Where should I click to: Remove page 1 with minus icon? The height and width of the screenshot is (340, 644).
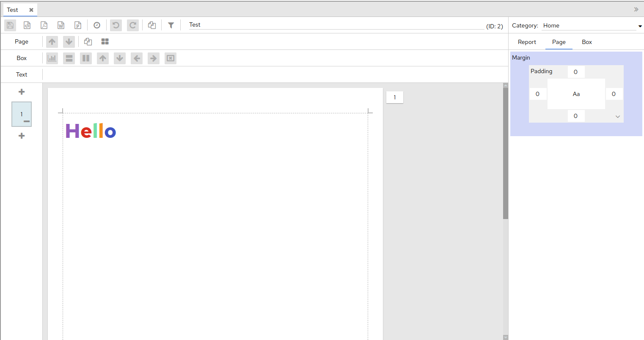[x=27, y=121]
